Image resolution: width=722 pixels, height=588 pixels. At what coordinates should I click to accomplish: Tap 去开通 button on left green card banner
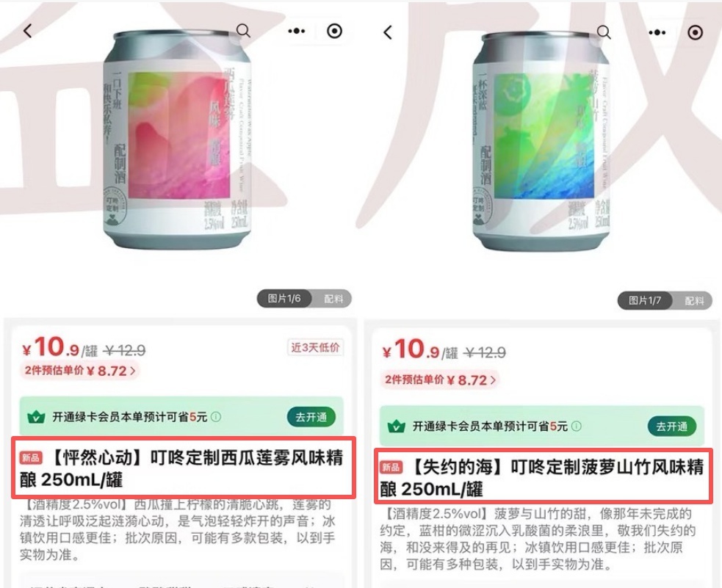click(311, 417)
